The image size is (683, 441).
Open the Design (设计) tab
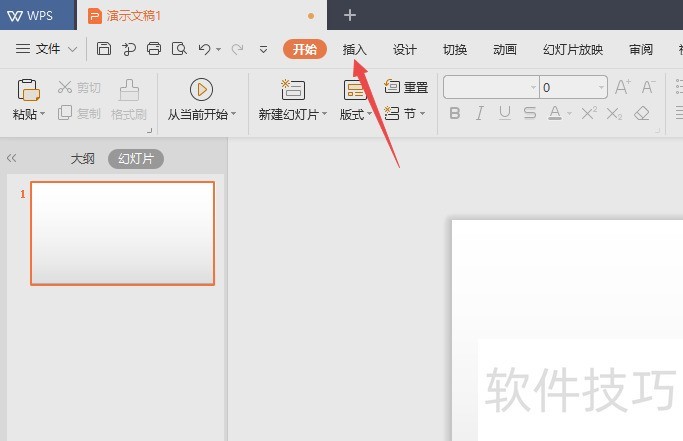click(405, 49)
